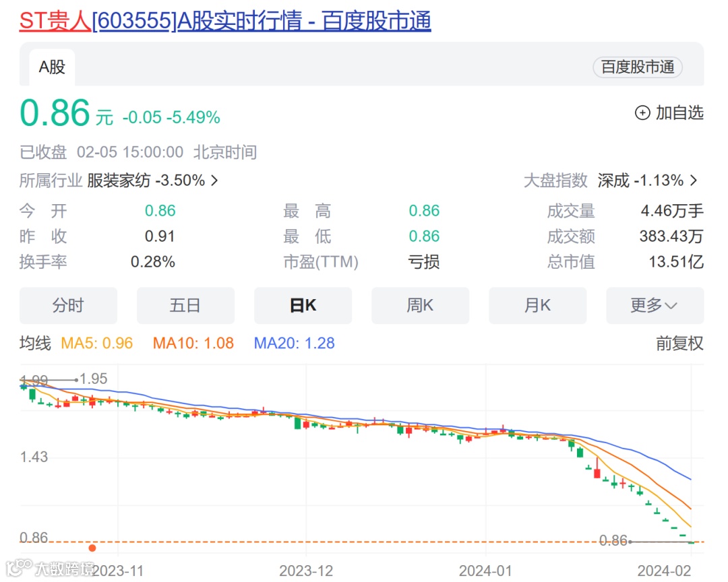Click the 2024-02 date axis label

(665, 571)
